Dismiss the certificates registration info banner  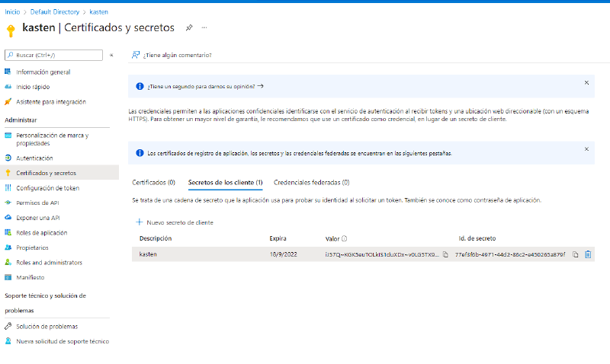tap(586, 149)
